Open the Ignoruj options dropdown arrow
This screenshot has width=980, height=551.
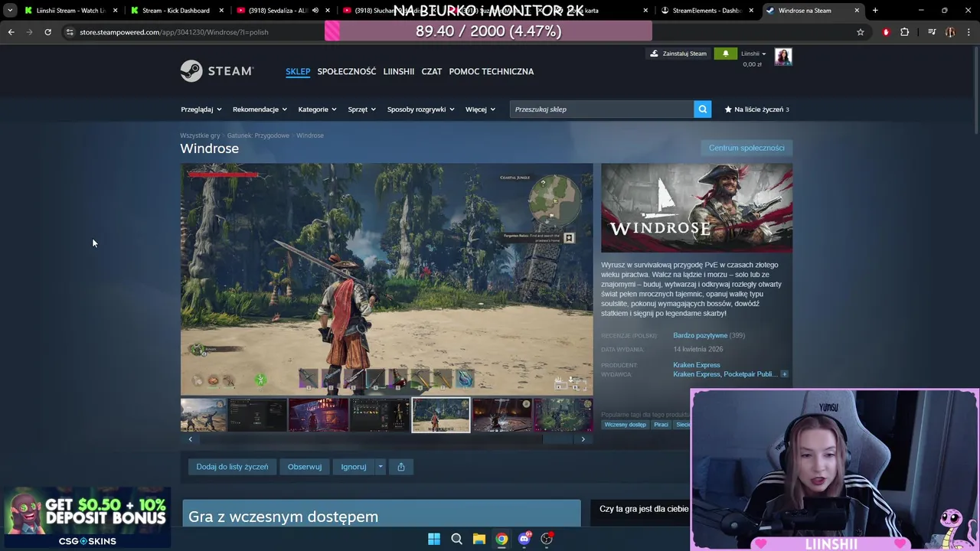click(380, 467)
